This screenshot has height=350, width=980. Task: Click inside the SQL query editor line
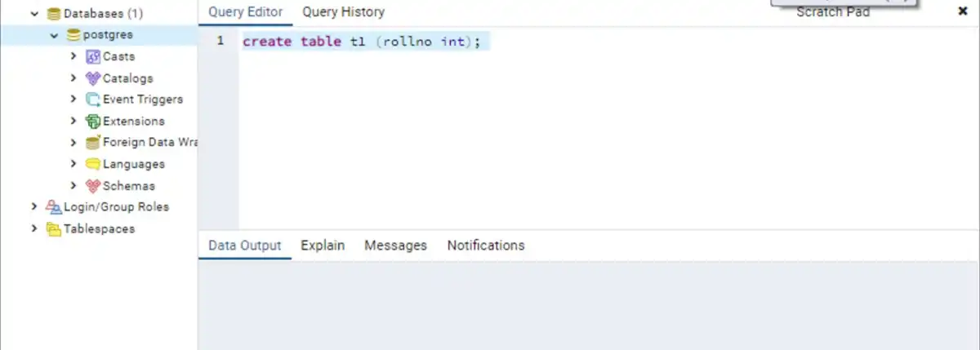[572, 42]
